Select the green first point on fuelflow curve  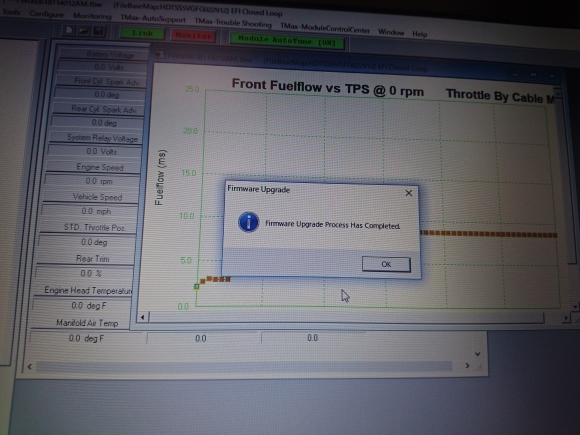tap(196, 287)
